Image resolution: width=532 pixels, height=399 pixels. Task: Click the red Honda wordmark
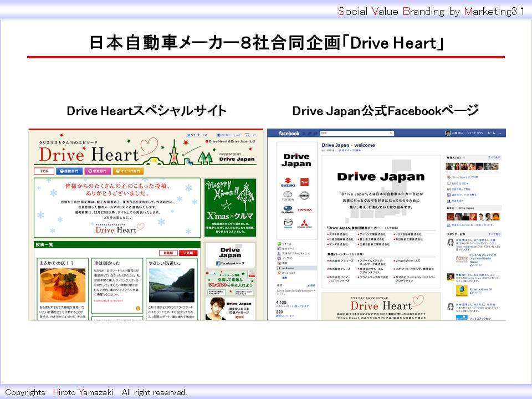click(x=305, y=209)
